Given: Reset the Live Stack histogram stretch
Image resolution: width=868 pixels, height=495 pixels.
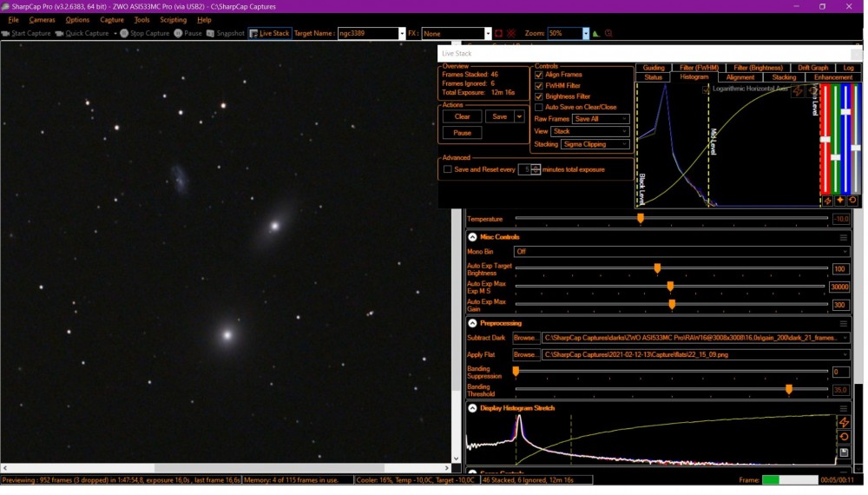Looking at the screenshot, I should point(812,91).
